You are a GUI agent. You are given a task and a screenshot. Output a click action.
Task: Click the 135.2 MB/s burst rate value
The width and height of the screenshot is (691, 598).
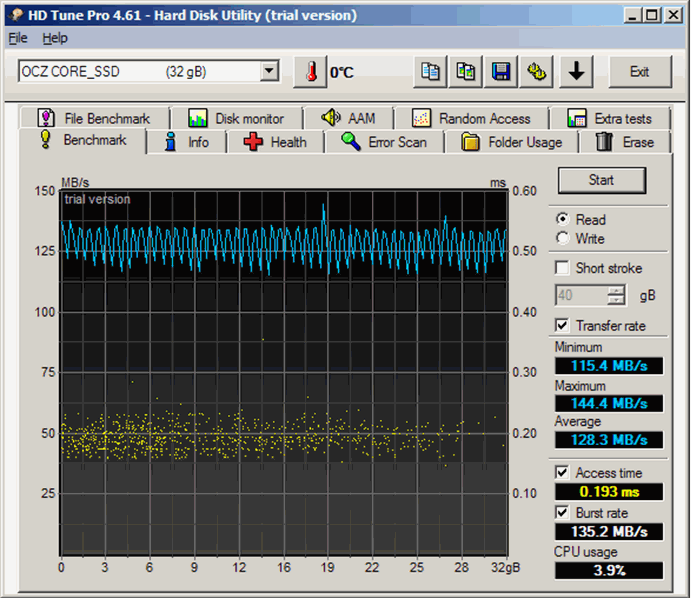point(609,531)
